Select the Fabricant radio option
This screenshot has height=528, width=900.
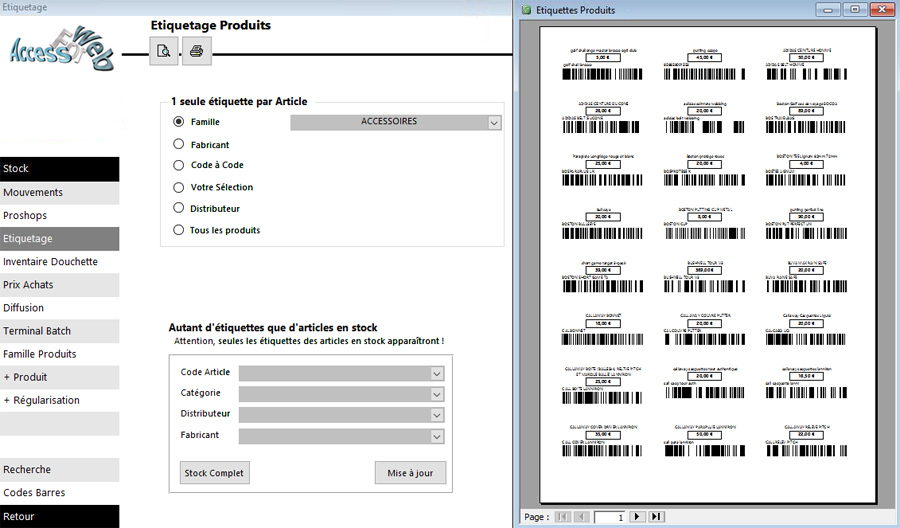point(179,144)
